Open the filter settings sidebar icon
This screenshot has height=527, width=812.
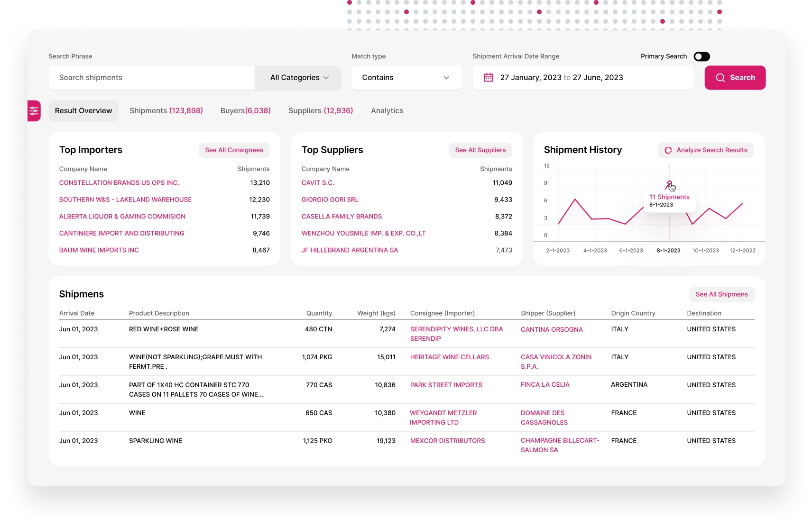click(34, 111)
